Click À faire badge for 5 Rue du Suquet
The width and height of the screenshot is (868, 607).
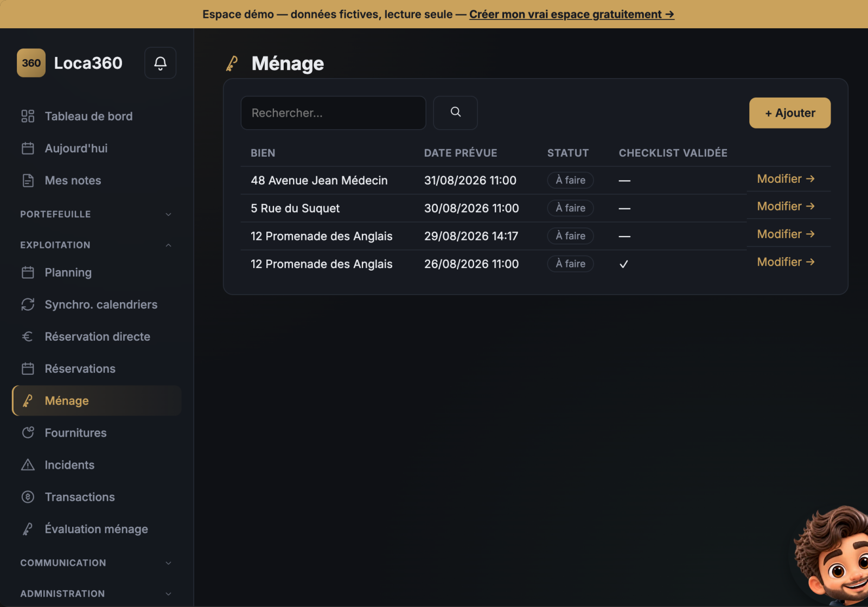pyautogui.click(x=570, y=208)
